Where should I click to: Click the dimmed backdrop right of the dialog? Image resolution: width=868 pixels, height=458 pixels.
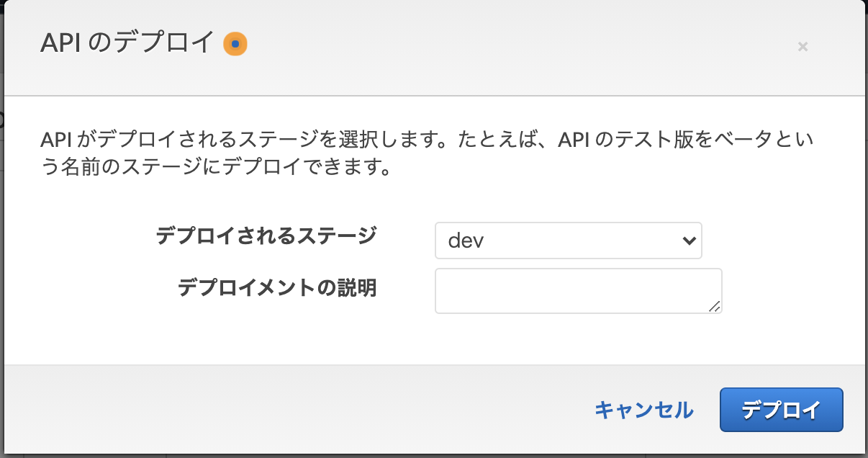coord(866,216)
